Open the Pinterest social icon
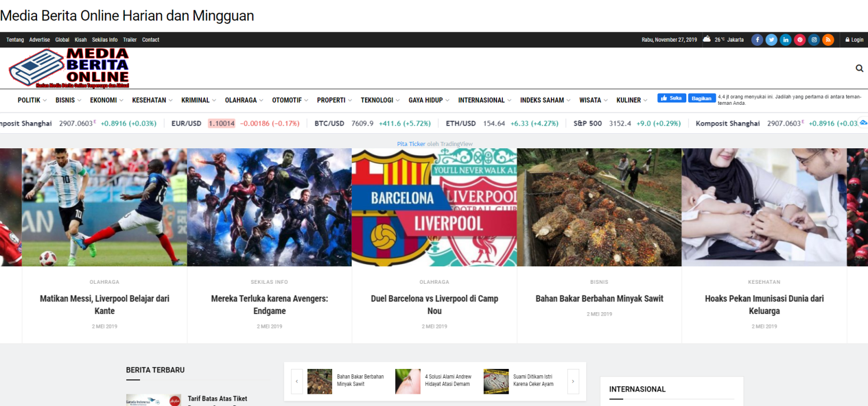868x406 pixels. tap(800, 40)
